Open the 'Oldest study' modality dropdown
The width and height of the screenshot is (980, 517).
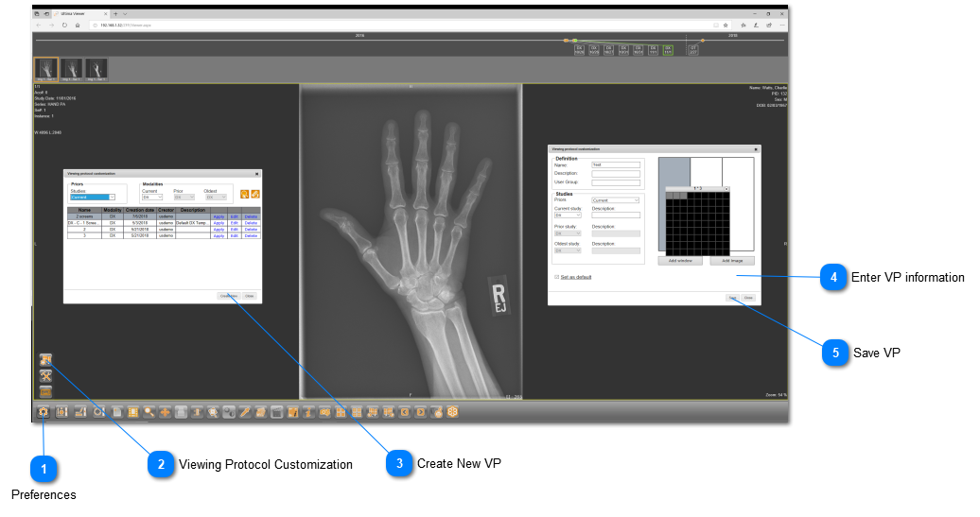[568, 250]
